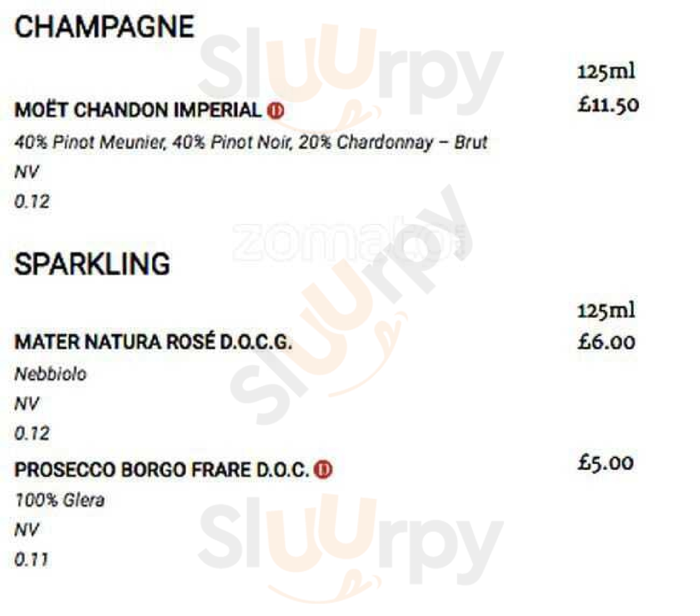Click the NV vintage under Moët Chandon

(x=26, y=172)
